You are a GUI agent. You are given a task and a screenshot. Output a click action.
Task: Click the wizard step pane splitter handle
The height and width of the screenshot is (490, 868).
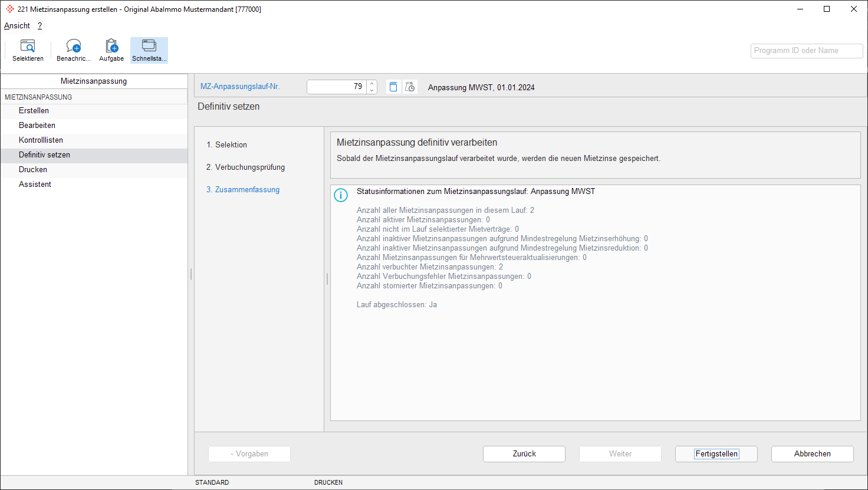(x=327, y=279)
